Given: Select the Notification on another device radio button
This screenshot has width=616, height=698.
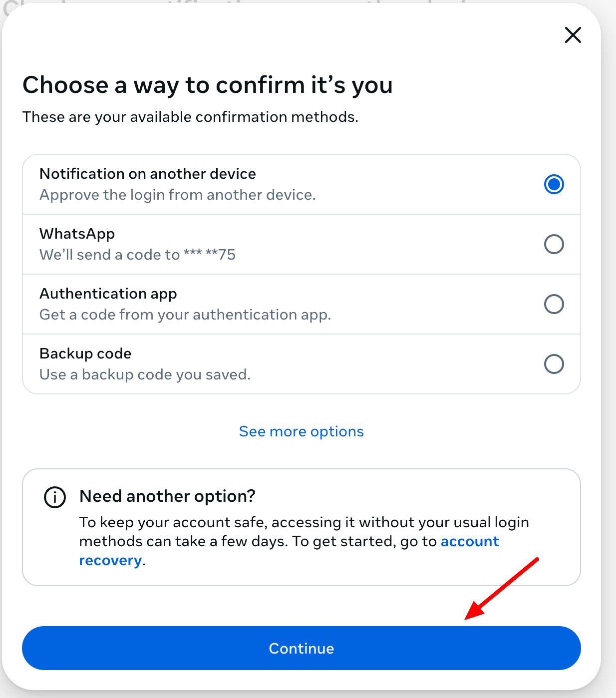Looking at the screenshot, I should tap(554, 184).
